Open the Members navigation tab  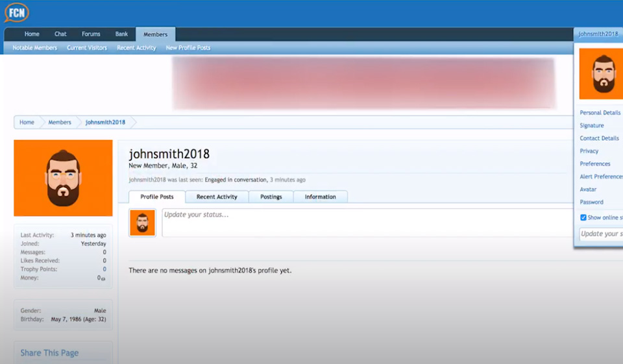coord(155,34)
